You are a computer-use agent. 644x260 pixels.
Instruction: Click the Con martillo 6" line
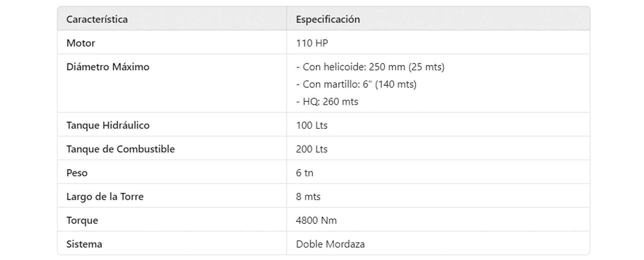point(356,84)
